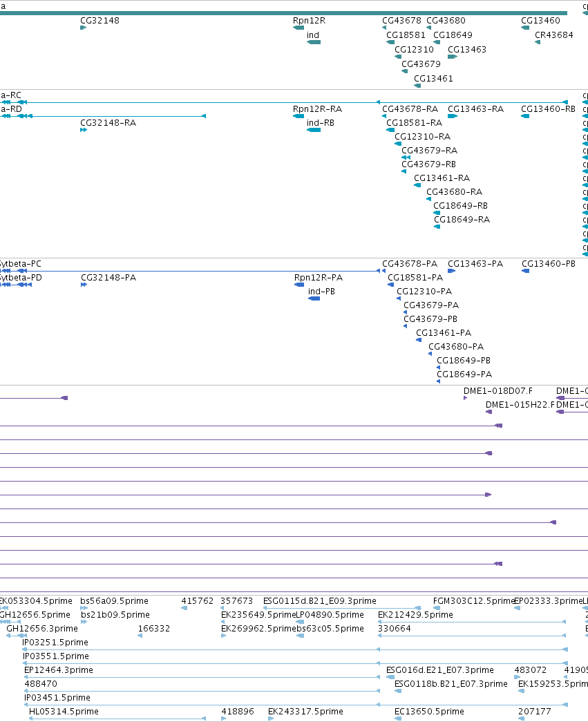588x722 pixels.
Task: Select the Rpn12R gene label
Action: tap(309, 21)
